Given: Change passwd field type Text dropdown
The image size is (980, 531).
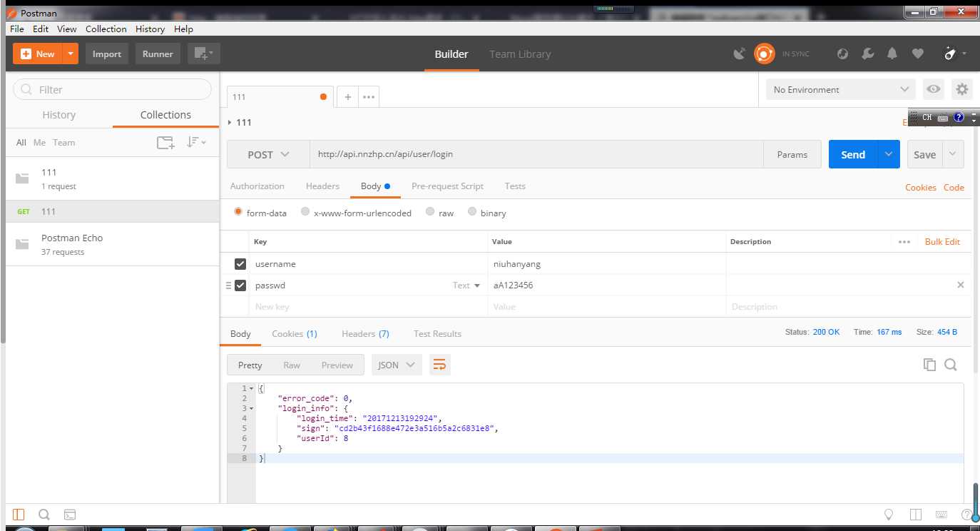Looking at the screenshot, I should point(466,285).
